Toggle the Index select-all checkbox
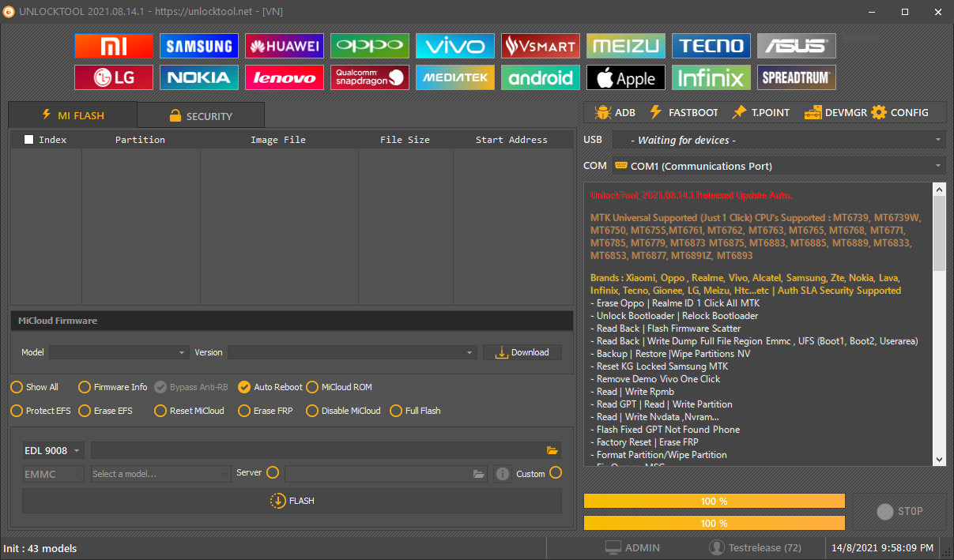Viewport: 954px width, 560px height. [x=29, y=140]
